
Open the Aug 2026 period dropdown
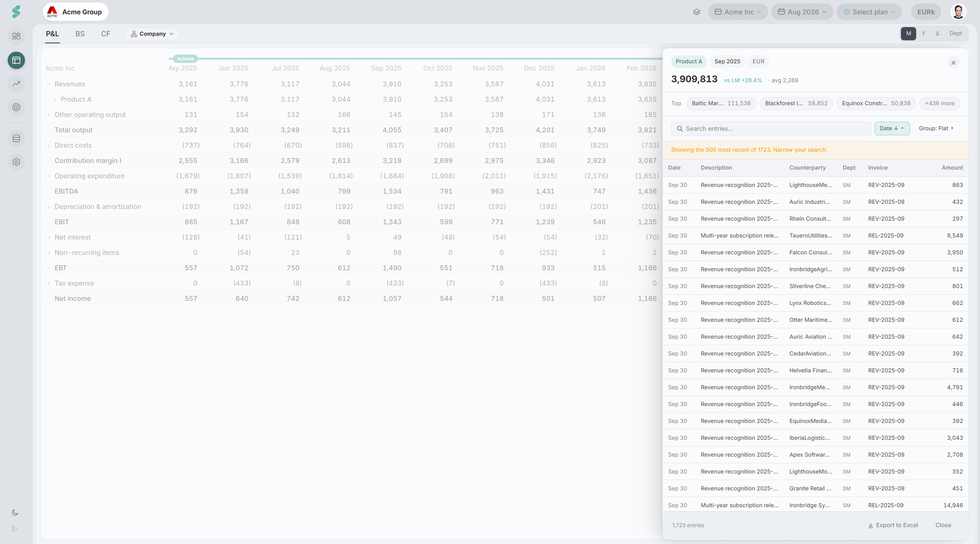pyautogui.click(x=802, y=12)
